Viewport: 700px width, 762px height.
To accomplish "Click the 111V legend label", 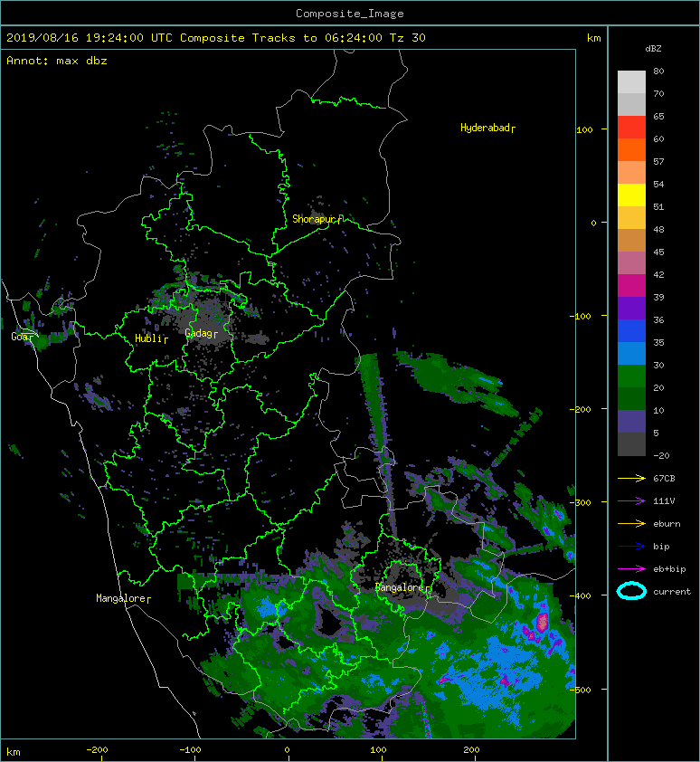I will coord(664,501).
